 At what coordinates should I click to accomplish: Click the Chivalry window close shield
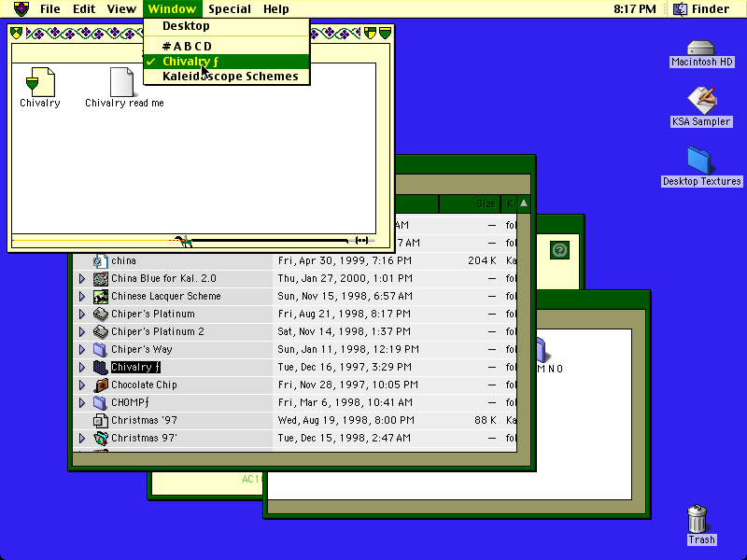tap(16, 33)
